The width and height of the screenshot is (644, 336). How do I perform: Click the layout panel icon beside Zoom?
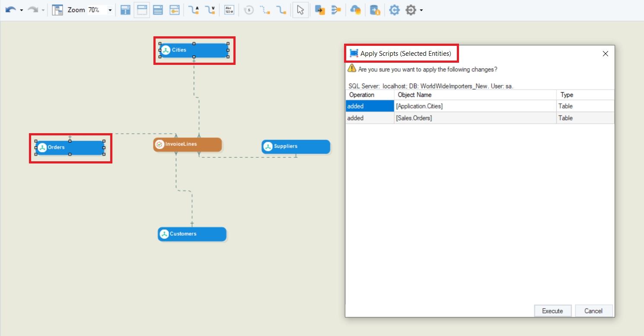coord(57,10)
